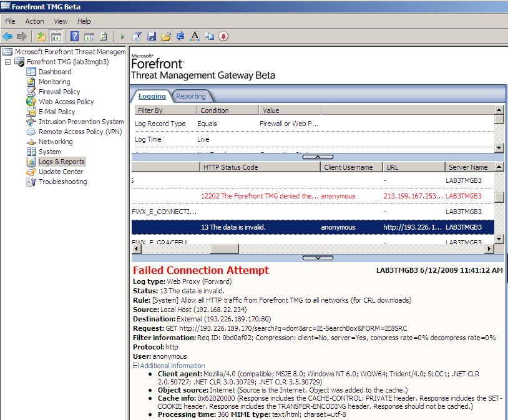Open Help with the question mark icon
The height and width of the screenshot is (420, 508).
click(x=74, y=36)
